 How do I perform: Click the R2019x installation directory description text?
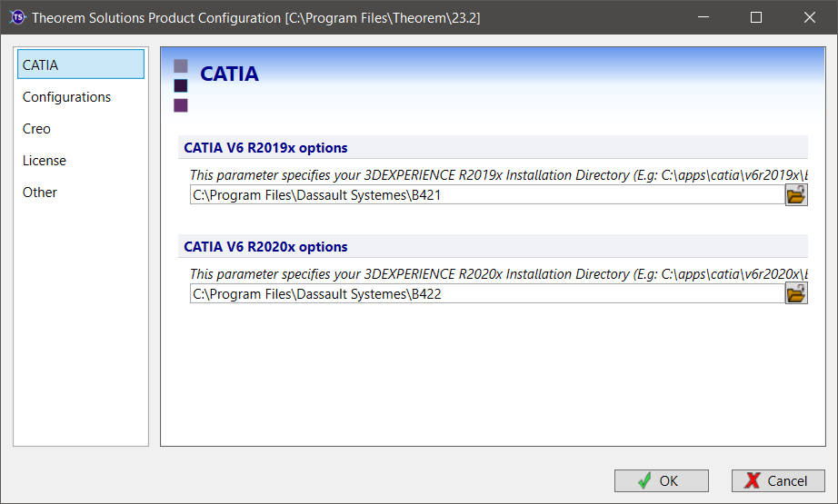499,175
